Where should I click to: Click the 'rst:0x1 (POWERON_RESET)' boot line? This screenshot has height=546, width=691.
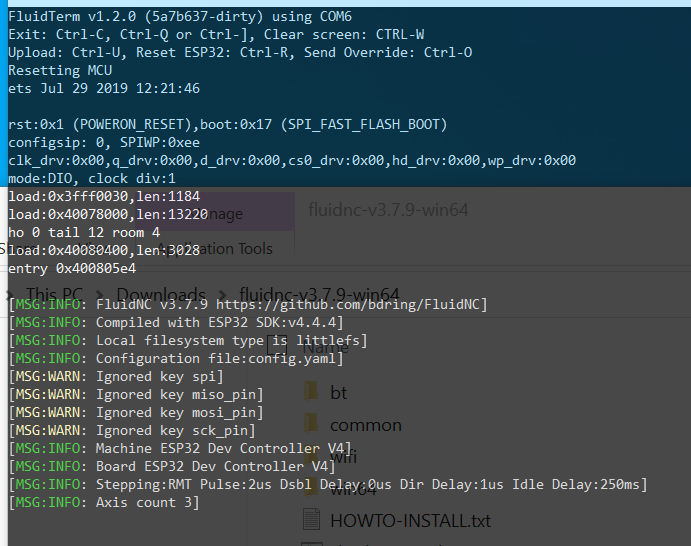[227, 125]
